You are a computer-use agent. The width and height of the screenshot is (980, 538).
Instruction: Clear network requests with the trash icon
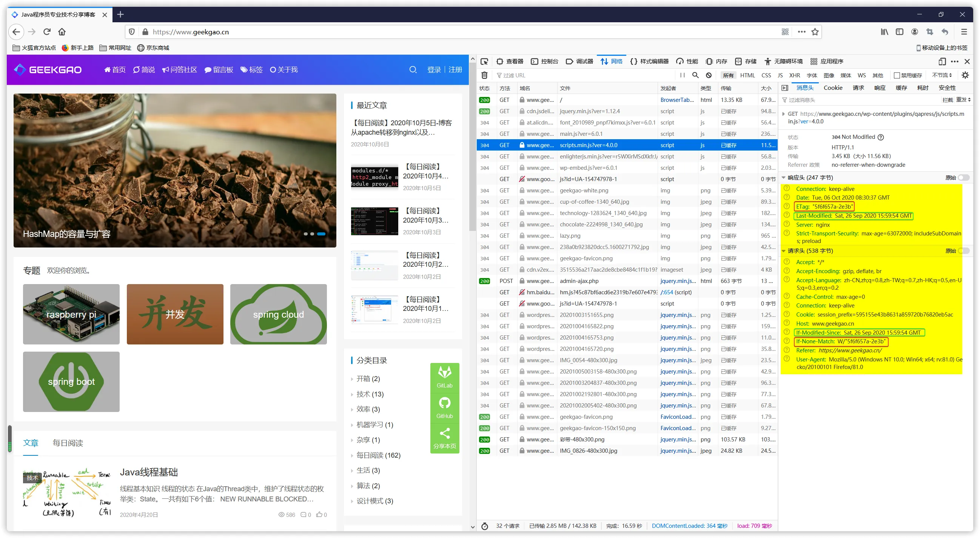[485, 75]
